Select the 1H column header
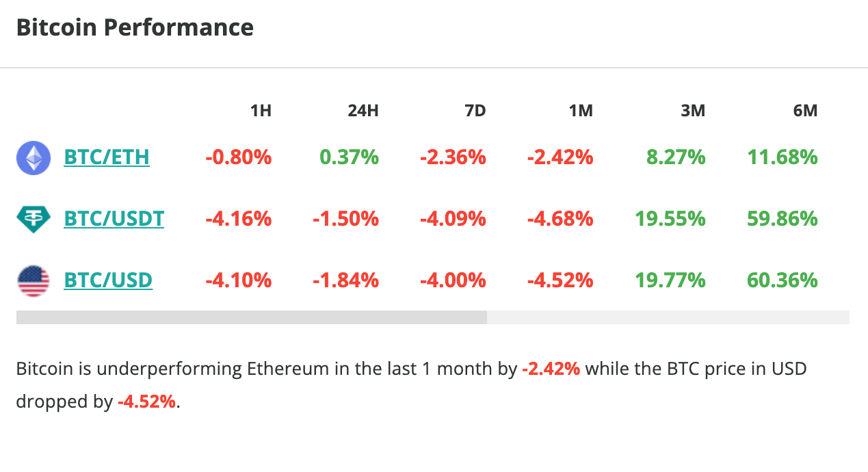 pyautogui.click(x=261, y=111)
